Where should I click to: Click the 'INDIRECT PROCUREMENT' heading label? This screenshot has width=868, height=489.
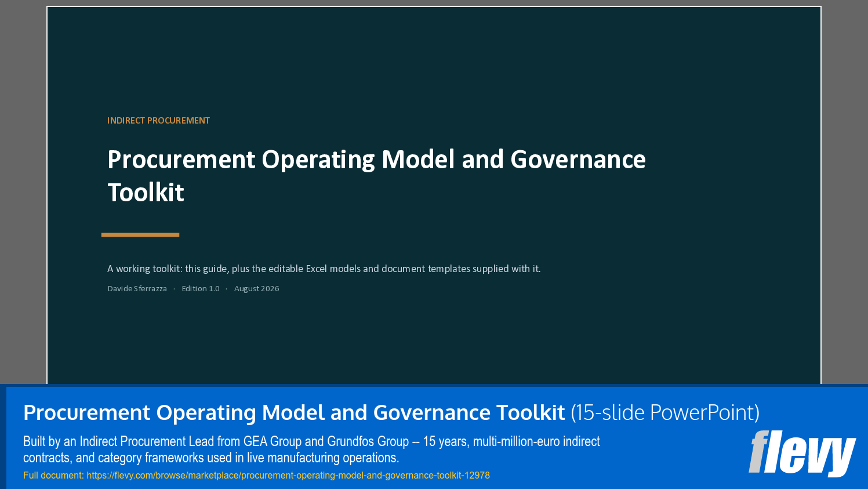(x=158, y=121)
